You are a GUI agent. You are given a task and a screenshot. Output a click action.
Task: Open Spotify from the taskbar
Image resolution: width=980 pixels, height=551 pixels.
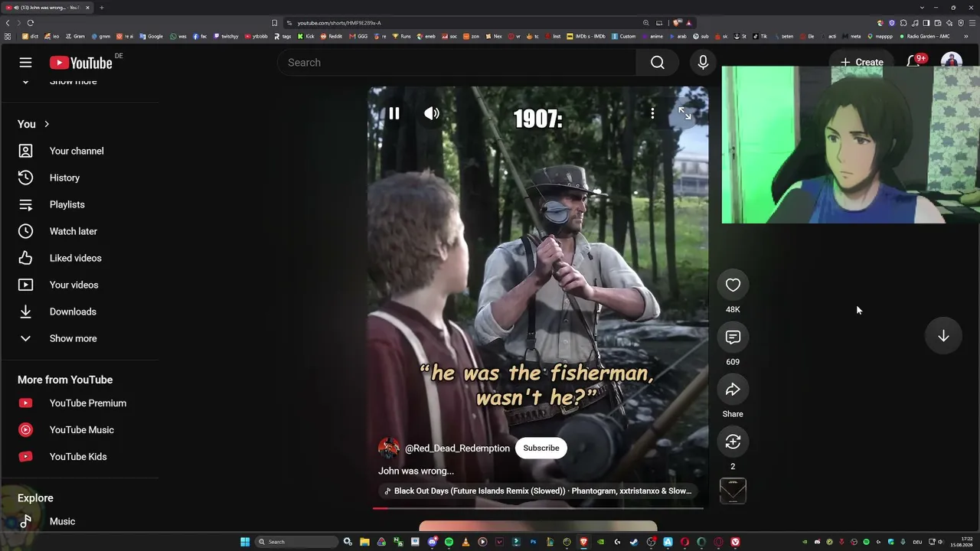click(449, 542)
